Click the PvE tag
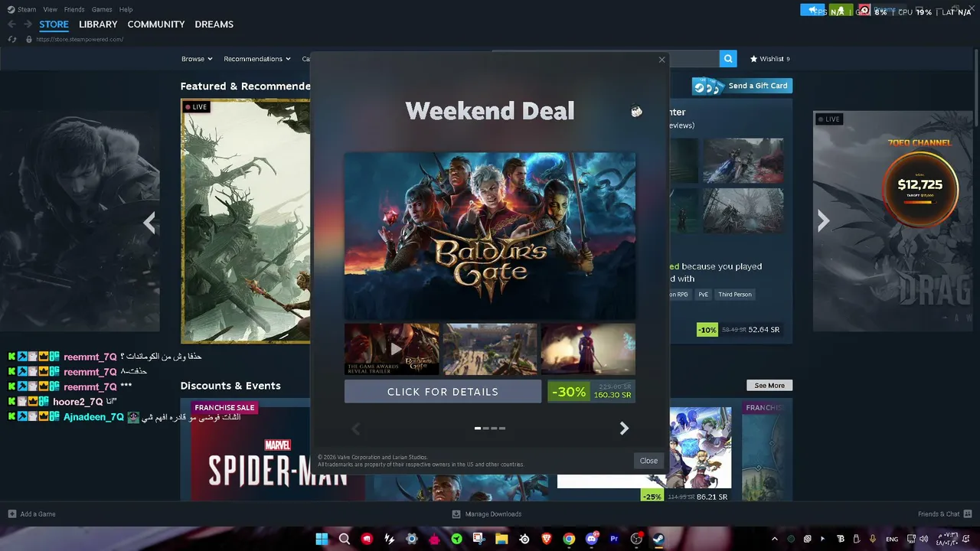The image size is (980, 551). [x=703, y=295]
